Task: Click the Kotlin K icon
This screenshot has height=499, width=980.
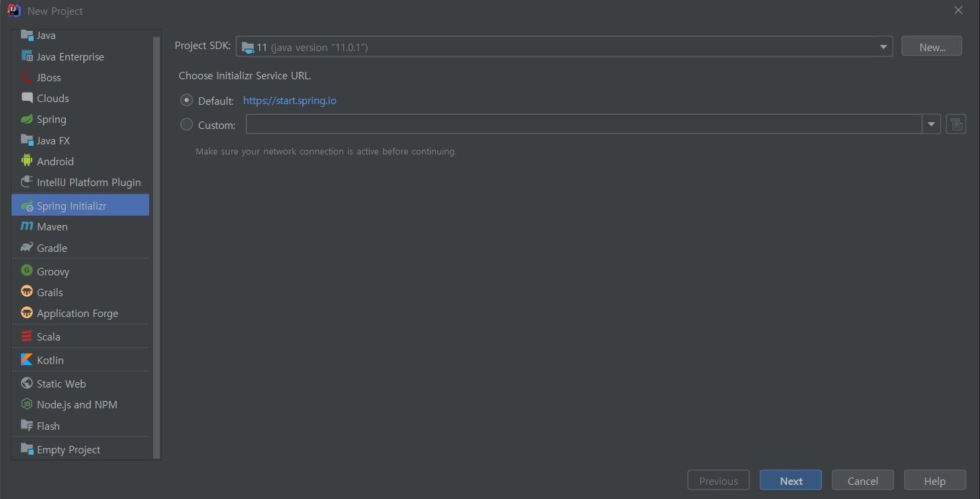Action: point(27,360)
